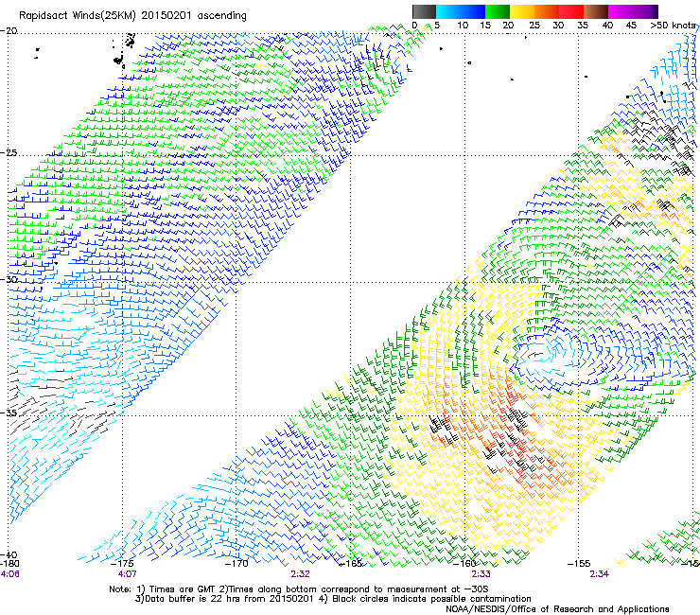This screenshot has width=700, height=615.
Task: Pick the brown 35-40 knots legend swatch
Action: [x=596, y=11]
